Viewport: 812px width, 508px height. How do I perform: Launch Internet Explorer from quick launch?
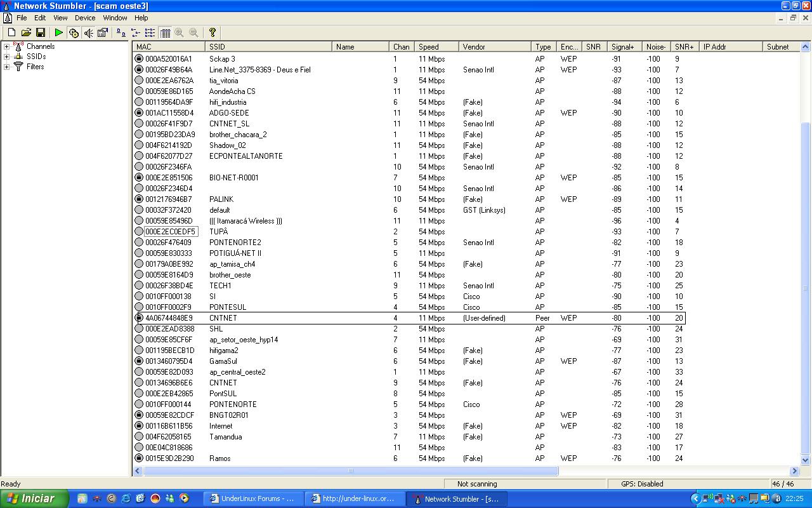[x=126, y=499]
